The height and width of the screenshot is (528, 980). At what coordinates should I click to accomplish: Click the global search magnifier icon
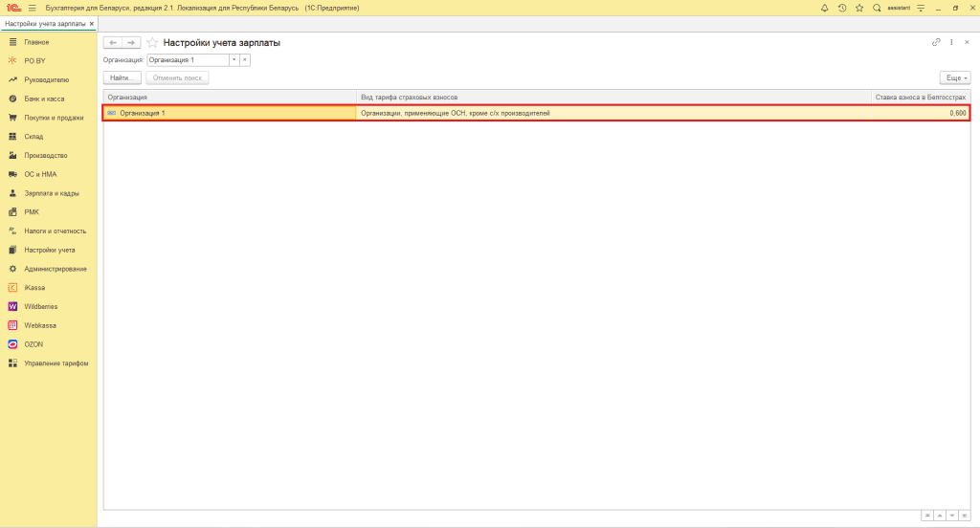[877, 8]
